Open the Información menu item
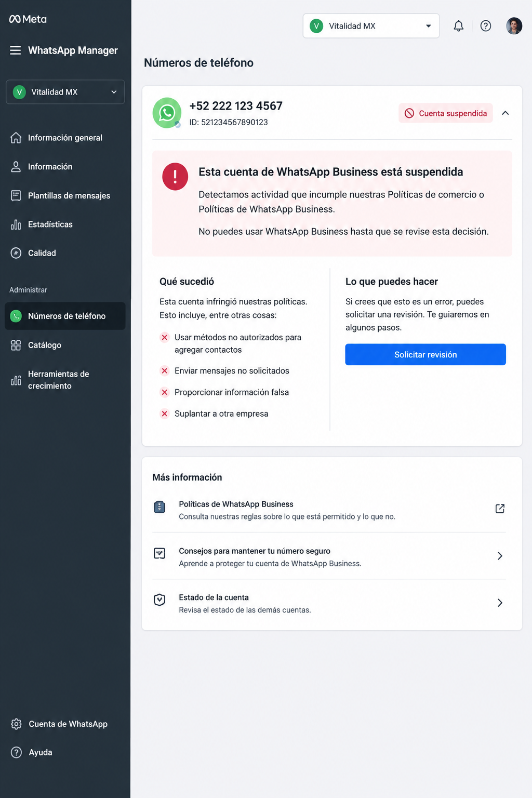532x798 pixels. (65, 167)
